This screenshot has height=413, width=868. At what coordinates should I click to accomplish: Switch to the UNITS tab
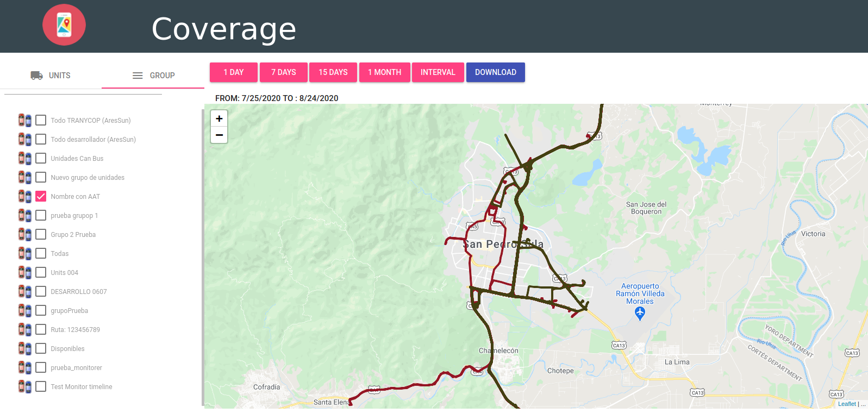[x=51, y=76]
